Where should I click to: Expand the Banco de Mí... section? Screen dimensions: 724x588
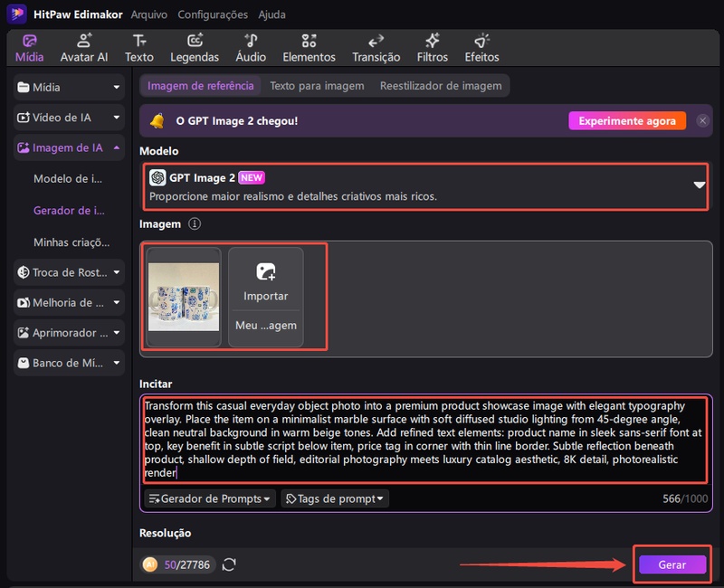click(69, 364)
